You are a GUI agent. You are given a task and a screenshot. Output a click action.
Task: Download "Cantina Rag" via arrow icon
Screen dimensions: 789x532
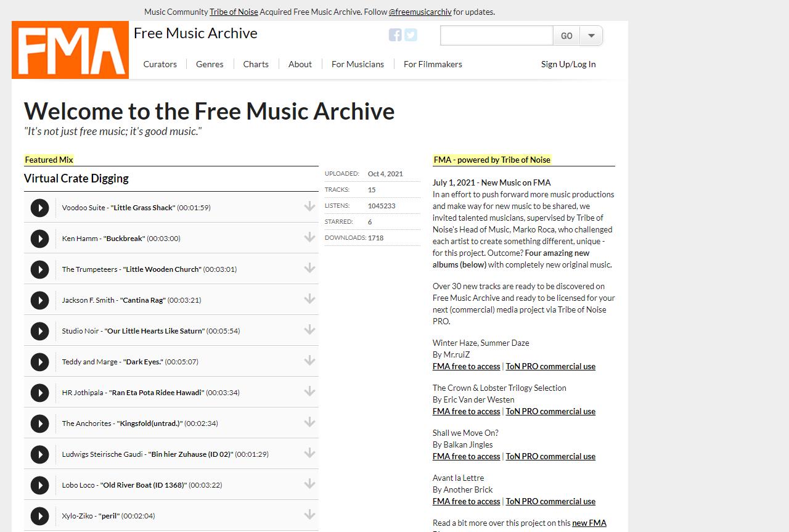point(309,299)
